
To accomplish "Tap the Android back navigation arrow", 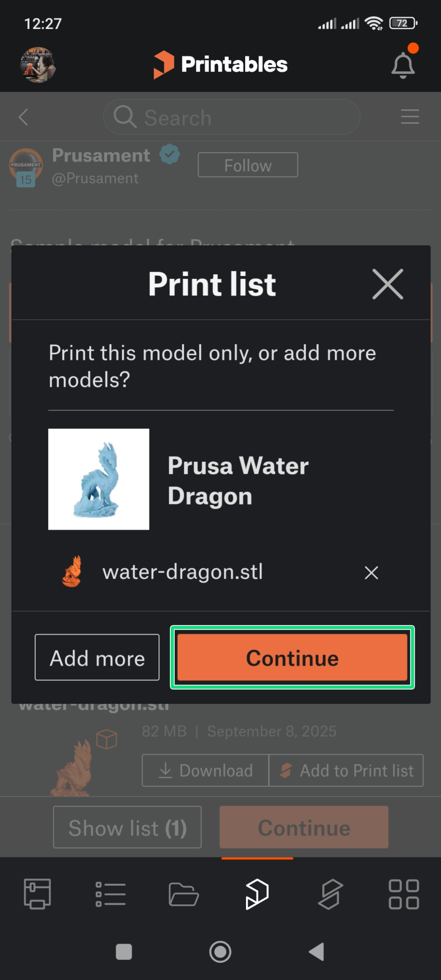I will 317,952.
